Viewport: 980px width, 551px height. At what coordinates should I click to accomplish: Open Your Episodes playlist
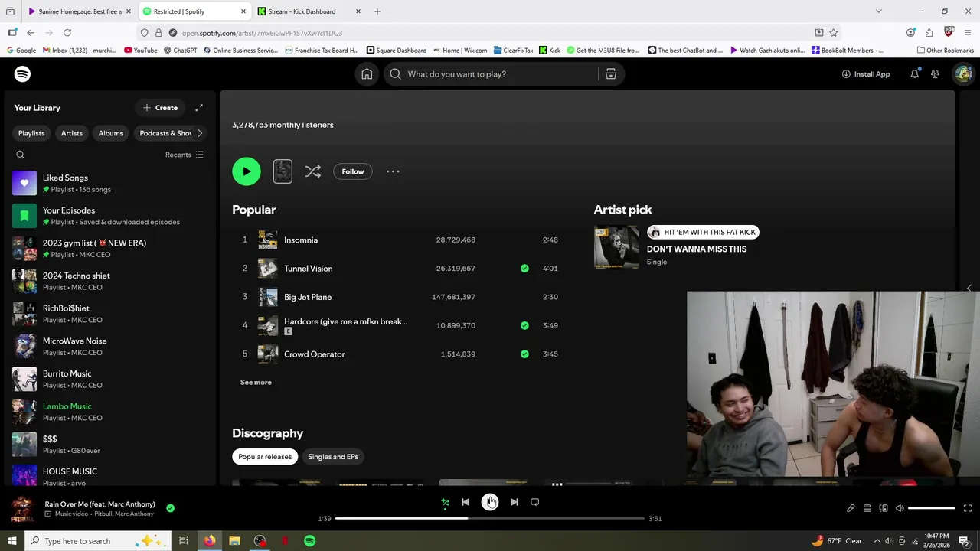click(108, 216)
